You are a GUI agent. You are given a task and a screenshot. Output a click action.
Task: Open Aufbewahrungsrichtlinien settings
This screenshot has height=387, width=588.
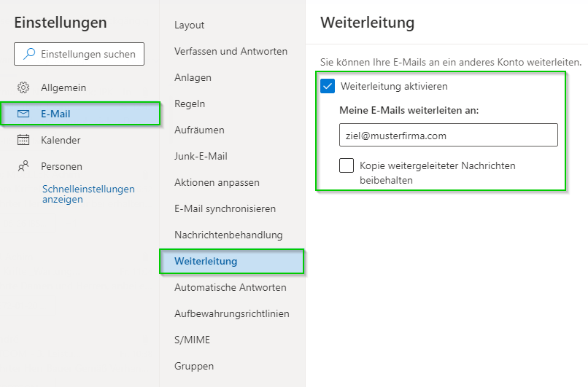tap(232, 313)
